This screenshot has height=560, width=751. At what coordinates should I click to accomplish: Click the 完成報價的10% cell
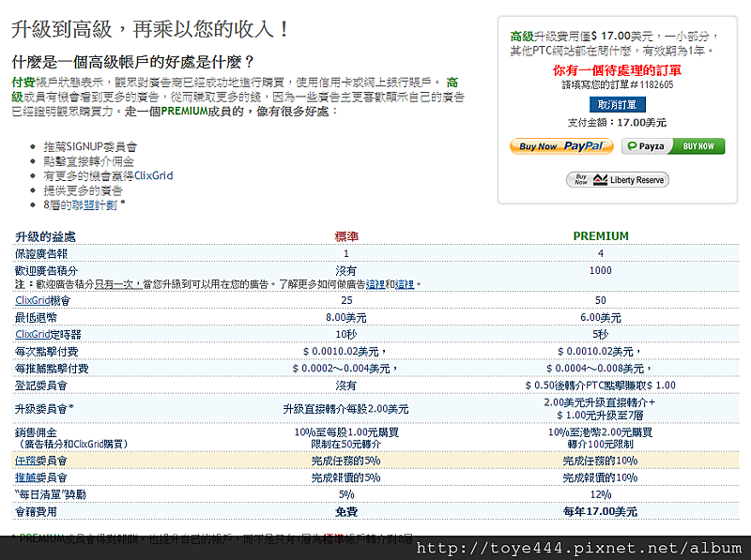click(x=600, y=477)
